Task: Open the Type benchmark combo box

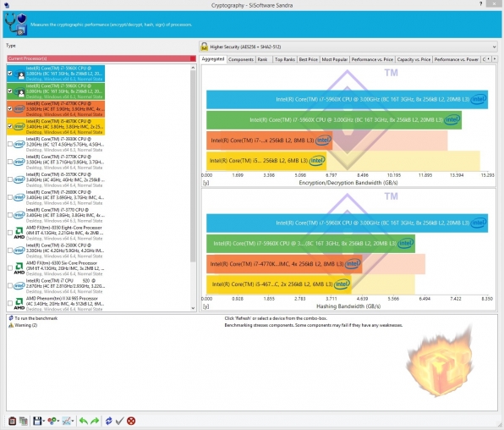Action: point(348,47)
